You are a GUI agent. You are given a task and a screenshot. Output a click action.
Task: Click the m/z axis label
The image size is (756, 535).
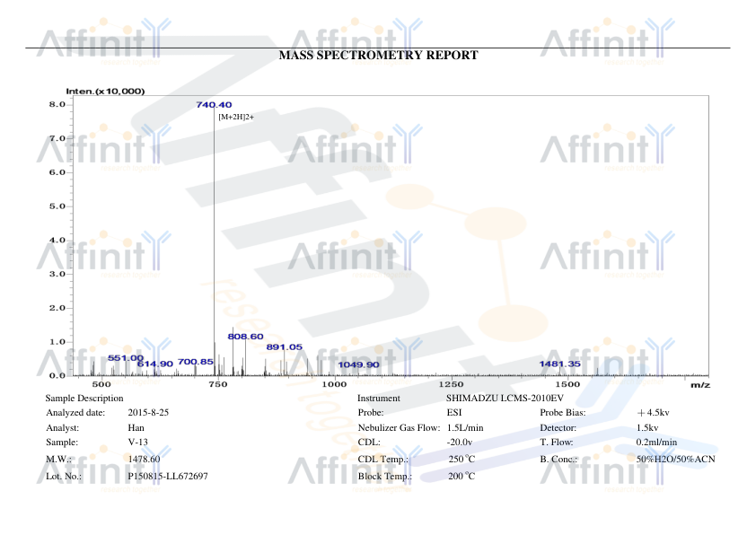700,384
